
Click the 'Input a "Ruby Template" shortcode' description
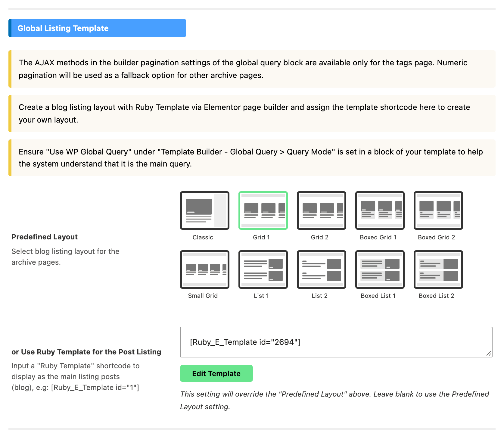pos(76,377)
